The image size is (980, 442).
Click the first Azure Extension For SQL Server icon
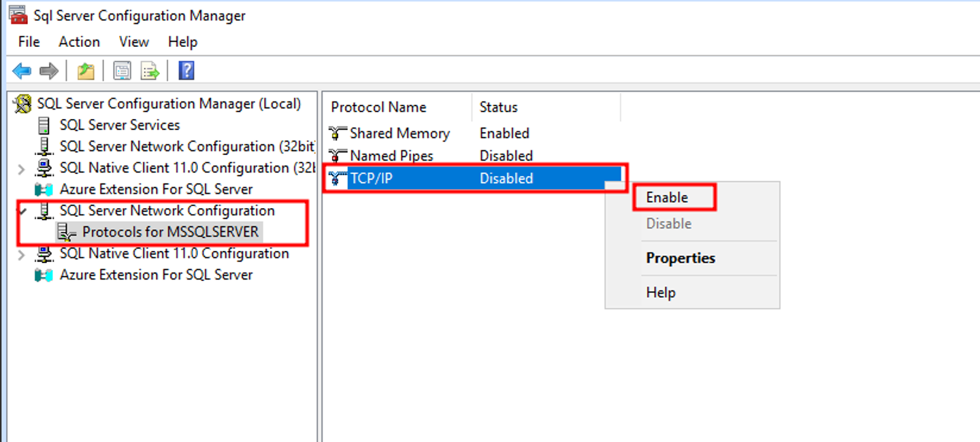click(44, 190)
